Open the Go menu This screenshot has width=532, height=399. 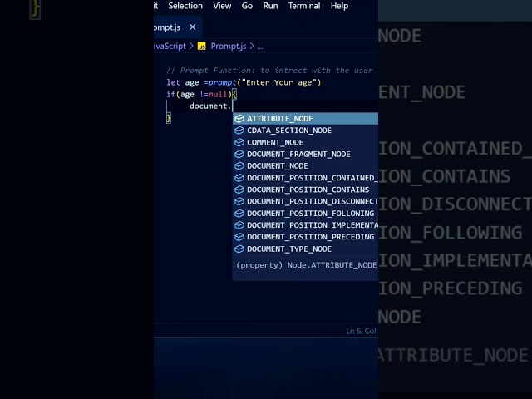[247, 6]
